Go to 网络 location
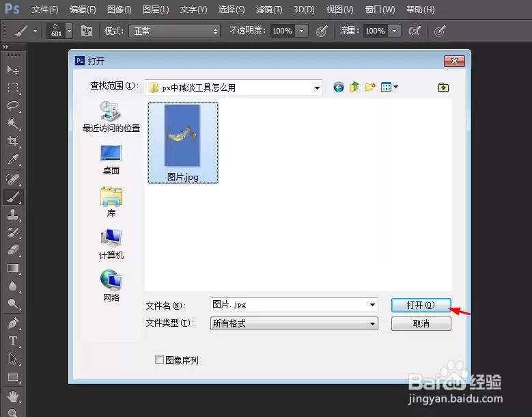This screenshot has height=417, width=532. coord(111,286)
